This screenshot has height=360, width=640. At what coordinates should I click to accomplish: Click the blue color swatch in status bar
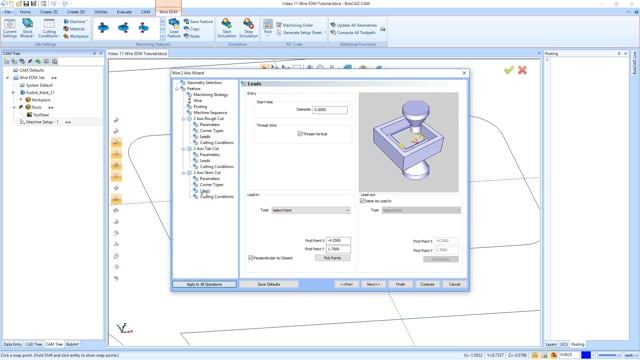586,356
